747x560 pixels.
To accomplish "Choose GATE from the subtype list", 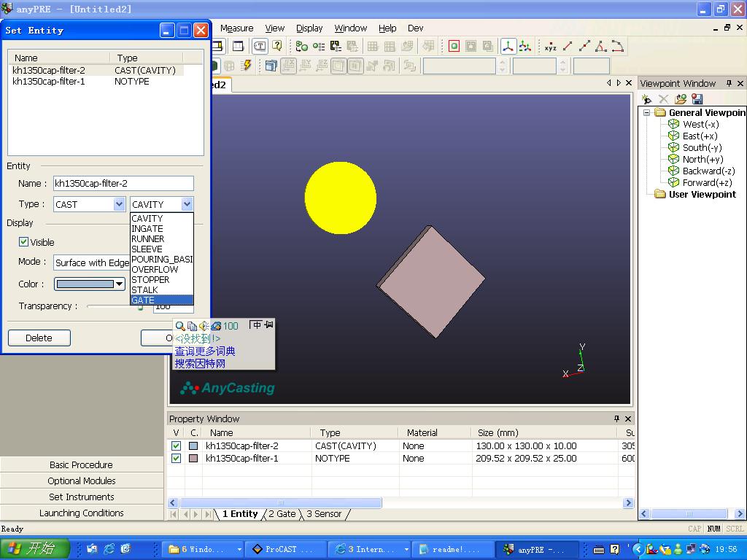I will [161, 300].
